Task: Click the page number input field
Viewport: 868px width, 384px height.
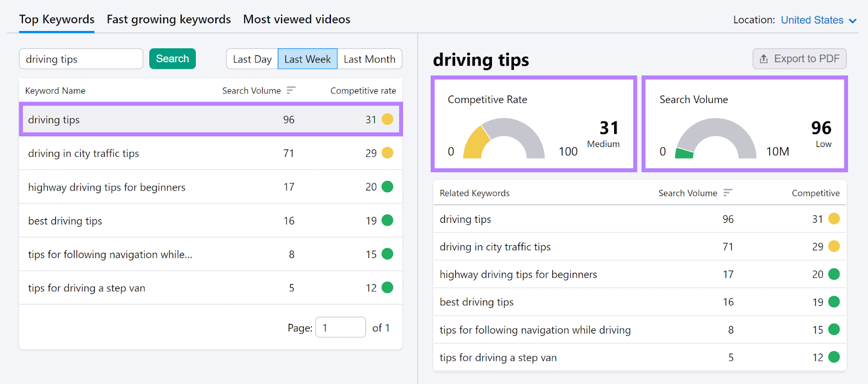Action: 341,328
